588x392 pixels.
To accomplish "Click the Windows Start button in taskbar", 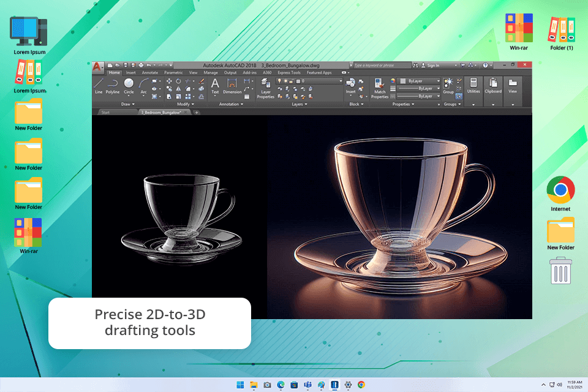I will pos(240,385).
